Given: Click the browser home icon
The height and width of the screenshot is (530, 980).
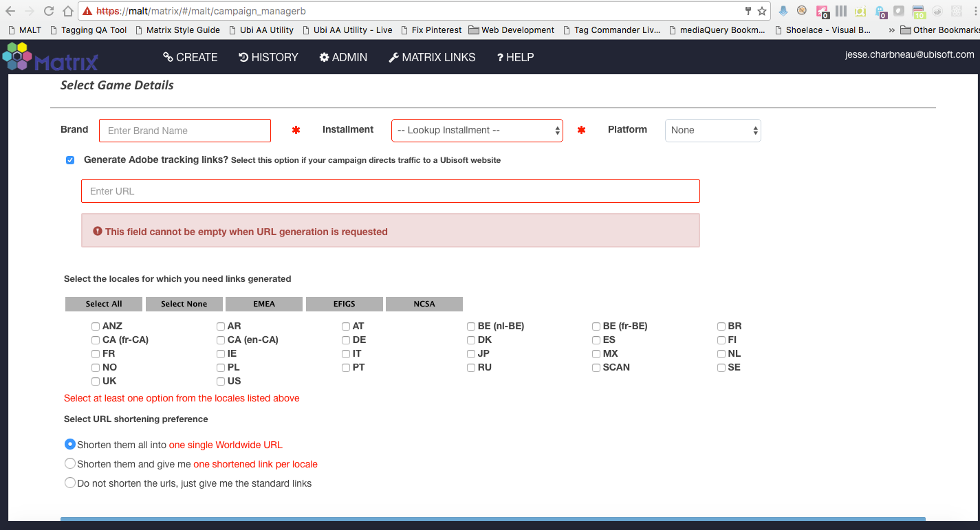Looking at the screenshot, I should click(x=67, y=11).
